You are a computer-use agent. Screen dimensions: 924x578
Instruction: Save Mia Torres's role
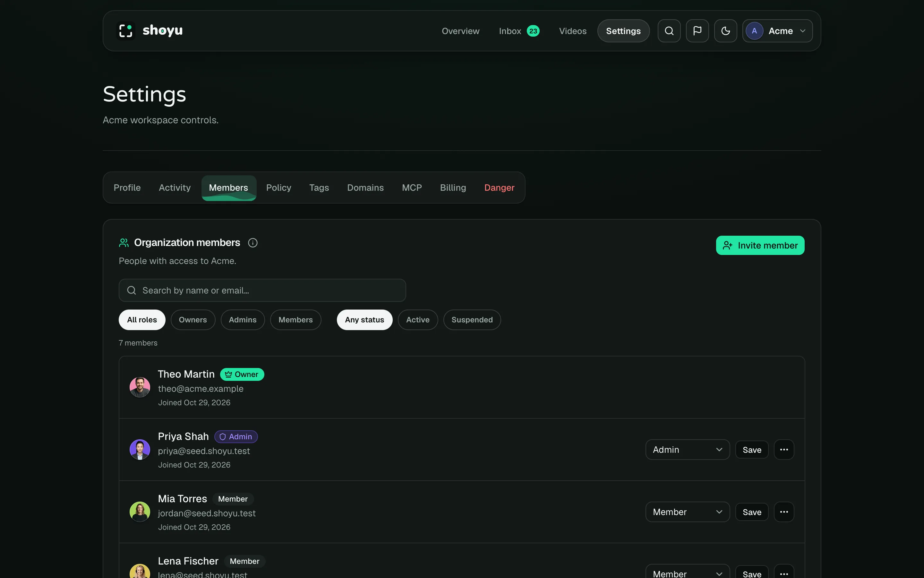pyautogui.click(x=752, y=512)
